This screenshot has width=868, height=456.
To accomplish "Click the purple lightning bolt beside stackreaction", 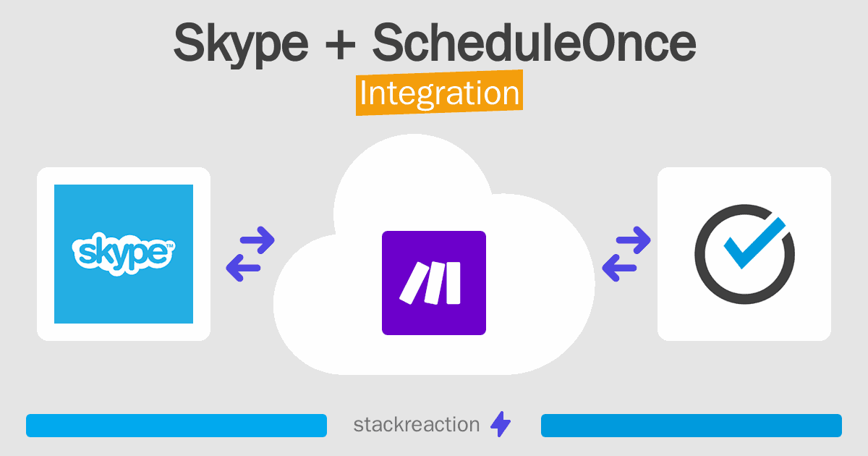I will [500, 425].
